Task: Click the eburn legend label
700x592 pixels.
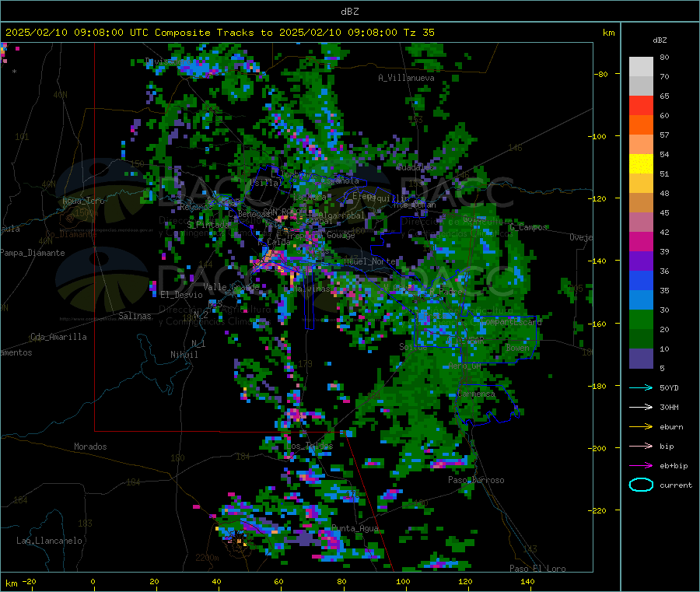Action: pyautogui.click(x=671, y=427)
